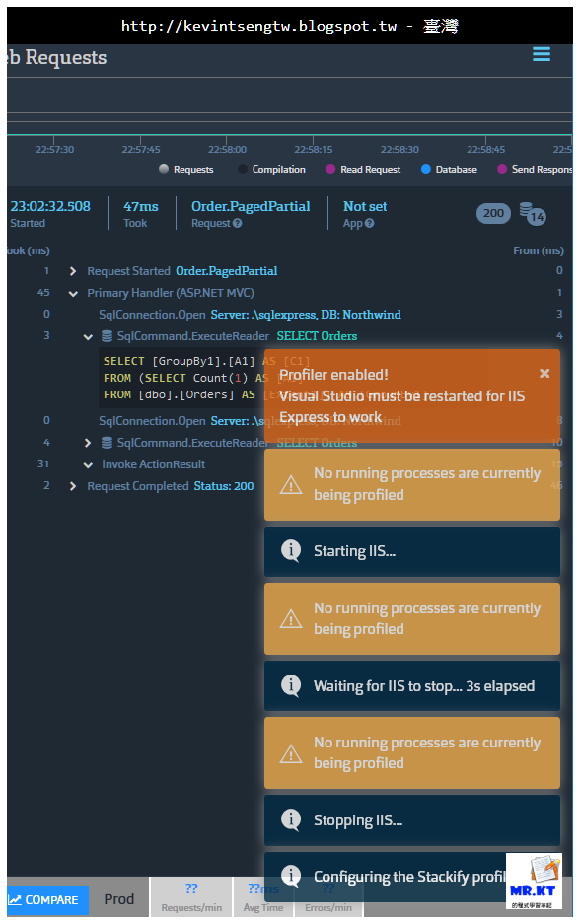Image resolution: width=580 pixels, height=924 pixels.
Task: Click the first SELECT Orders link
Action: pyautogui.click(x=317, y=336)
